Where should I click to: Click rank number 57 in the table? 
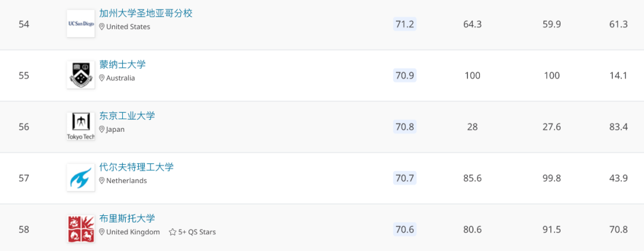(24, 178)
